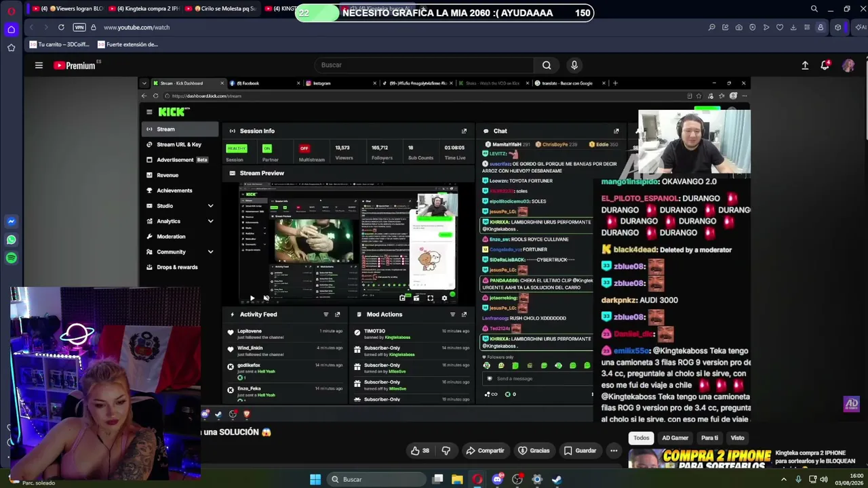Reload the page in Opera

(x=61, y=27)
